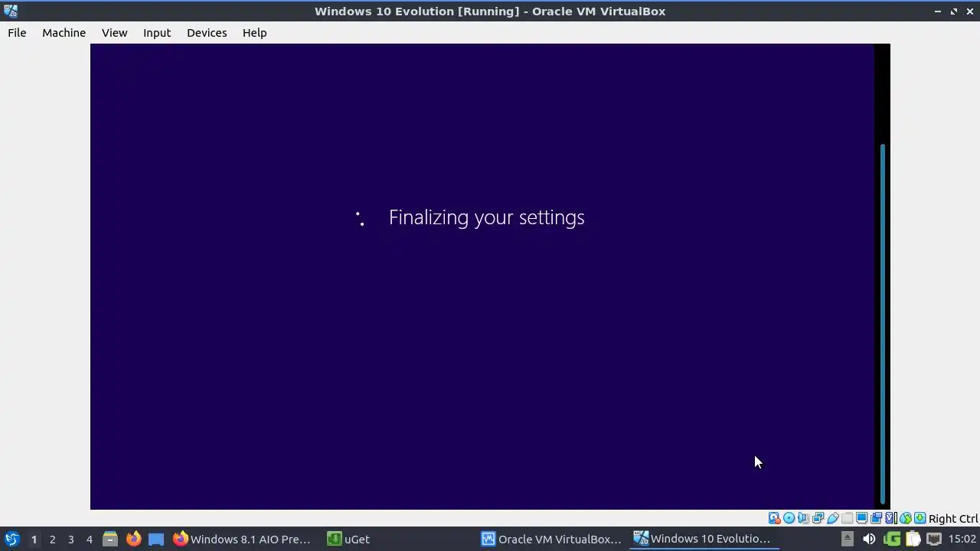Click the optical disc status icon
This screenshot has height=551, width=980.
[x=789, y=518]
